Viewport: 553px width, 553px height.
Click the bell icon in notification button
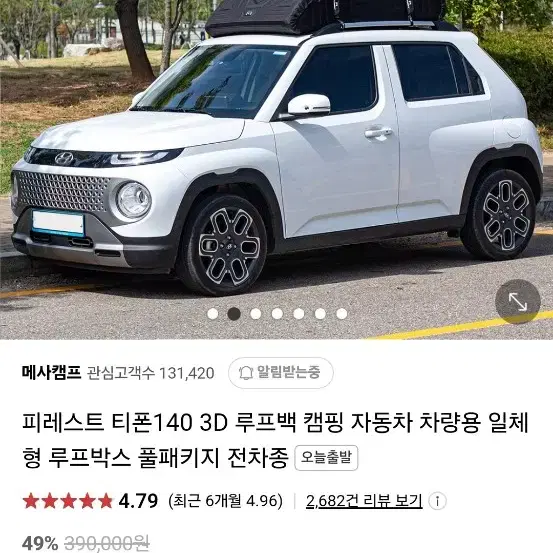pos(246,373)
